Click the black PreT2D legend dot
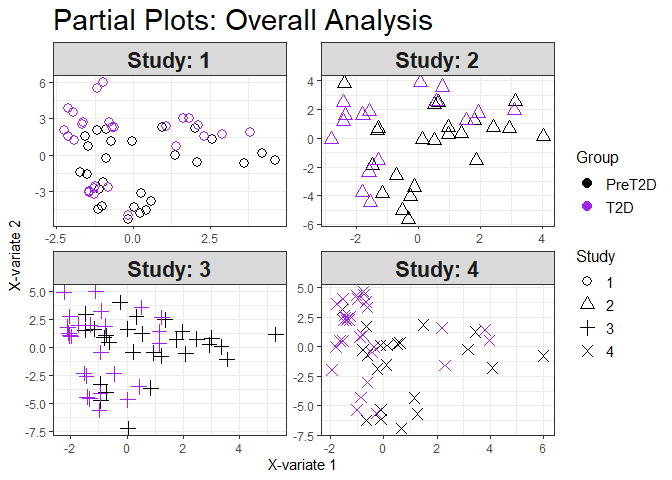Image resolution: width=672 pixels, height=480 pixels. click(x=587, y=183)
